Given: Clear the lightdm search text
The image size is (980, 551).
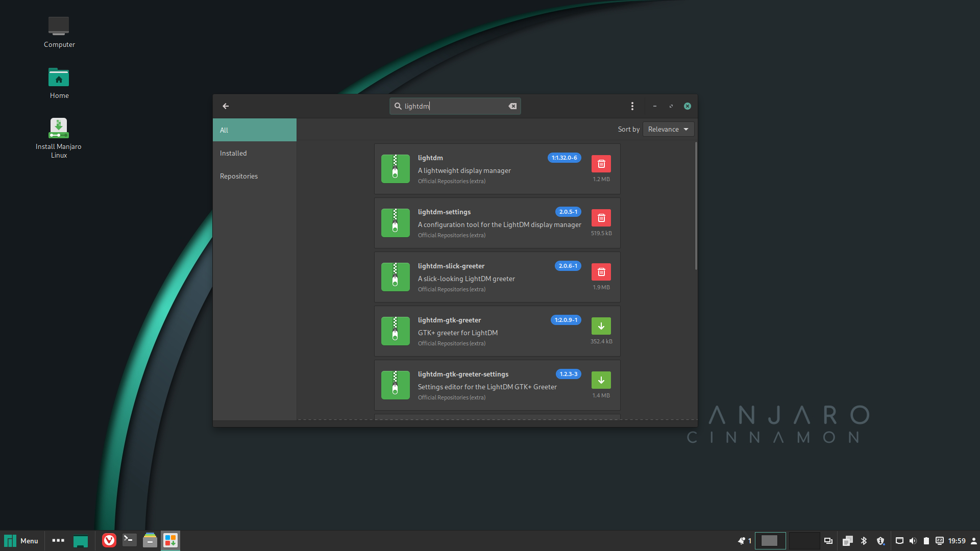Looking at the screenshot, I should tap(512, 106).
